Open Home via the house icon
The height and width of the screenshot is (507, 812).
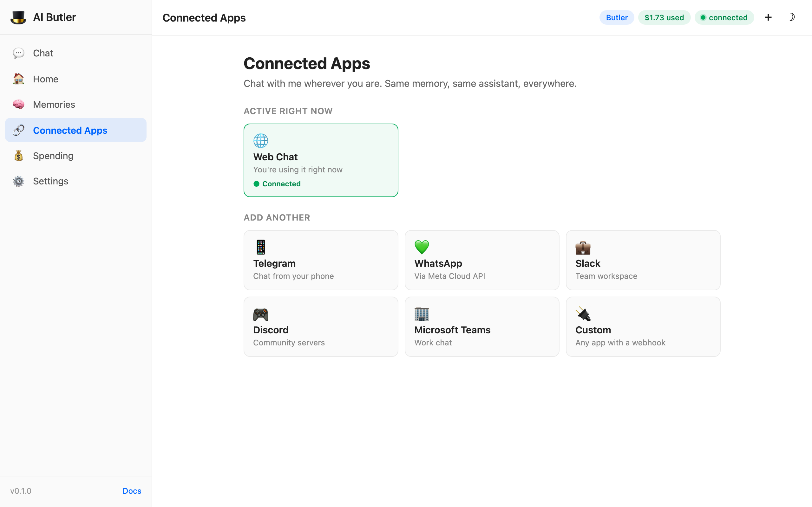point(18,79)
